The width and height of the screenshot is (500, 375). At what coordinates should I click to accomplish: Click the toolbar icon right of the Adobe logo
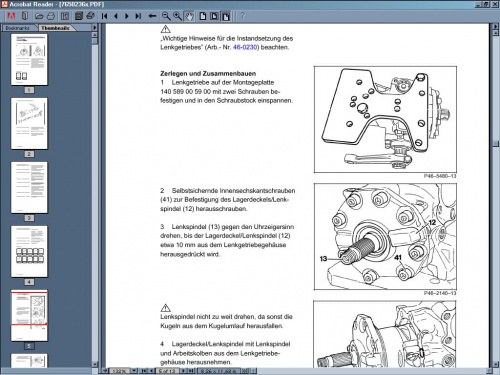click(x=25, y=16)
